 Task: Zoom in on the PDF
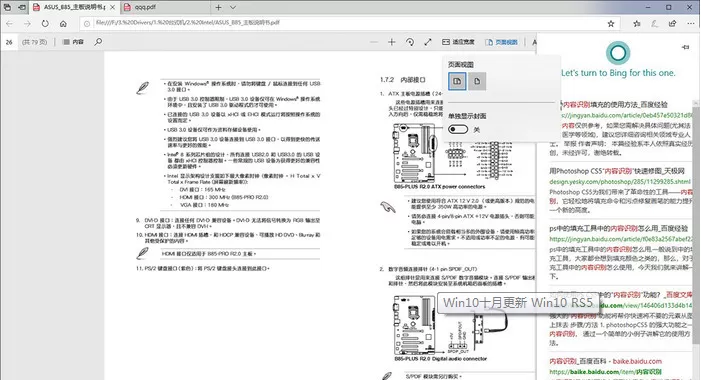(x=392, y=42)
